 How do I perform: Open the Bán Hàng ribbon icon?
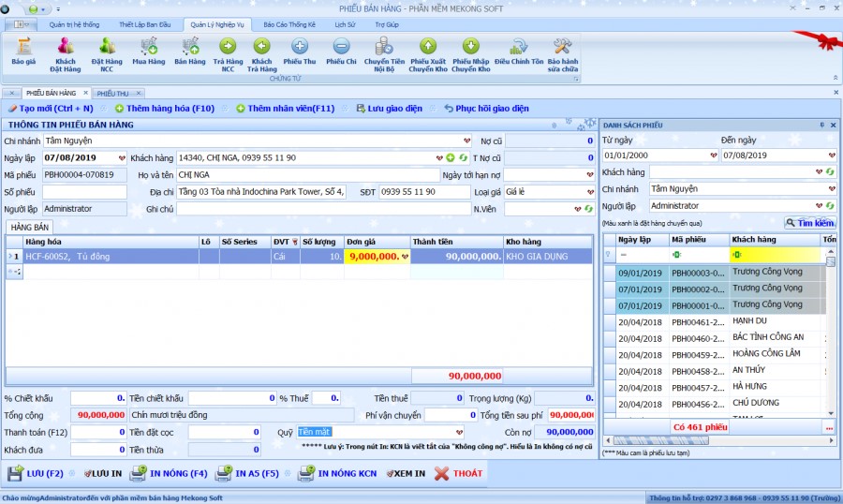click(x=190, y=52)
